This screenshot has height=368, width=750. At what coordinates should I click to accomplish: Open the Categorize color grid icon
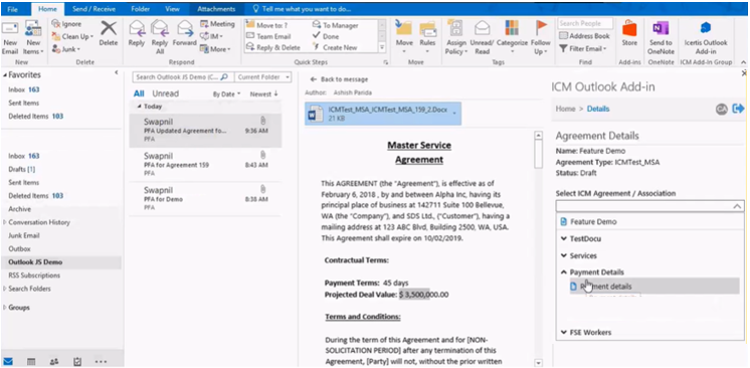(512, 28)
